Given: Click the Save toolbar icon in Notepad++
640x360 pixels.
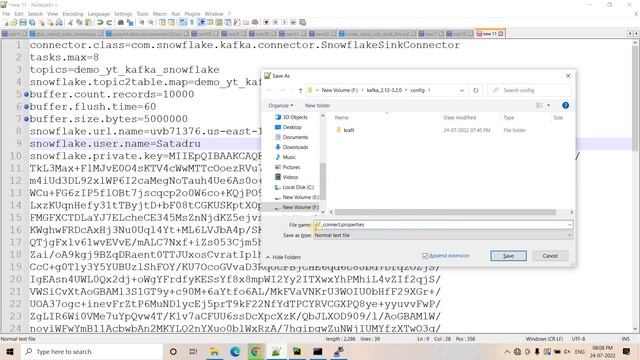Looking at the screenshot, I should (23, 22).
